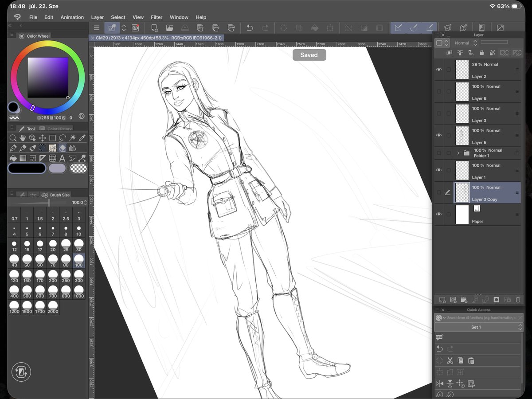
Task: Select the black main color swatch
Action: pyautogui.click(x=27, y=168)
